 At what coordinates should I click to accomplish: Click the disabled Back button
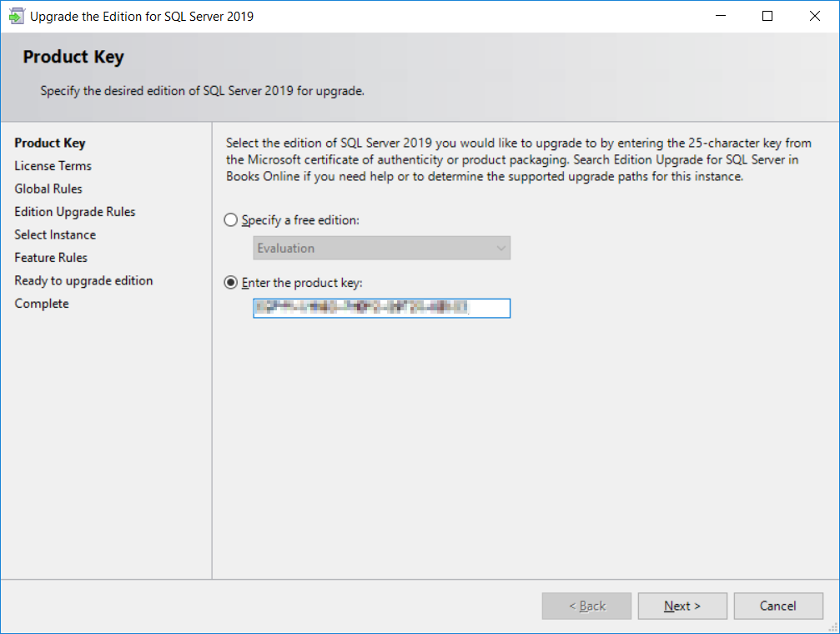click(586, 606)
